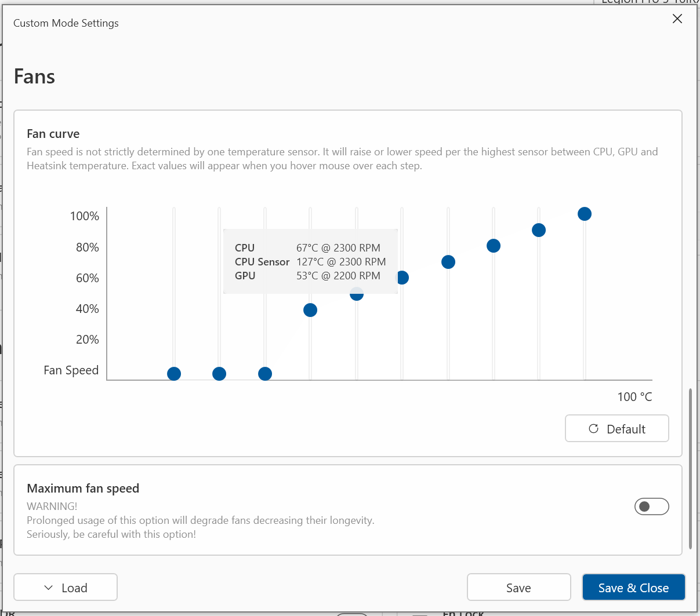Click the Default button to reset fan curve

pos(617,429)
